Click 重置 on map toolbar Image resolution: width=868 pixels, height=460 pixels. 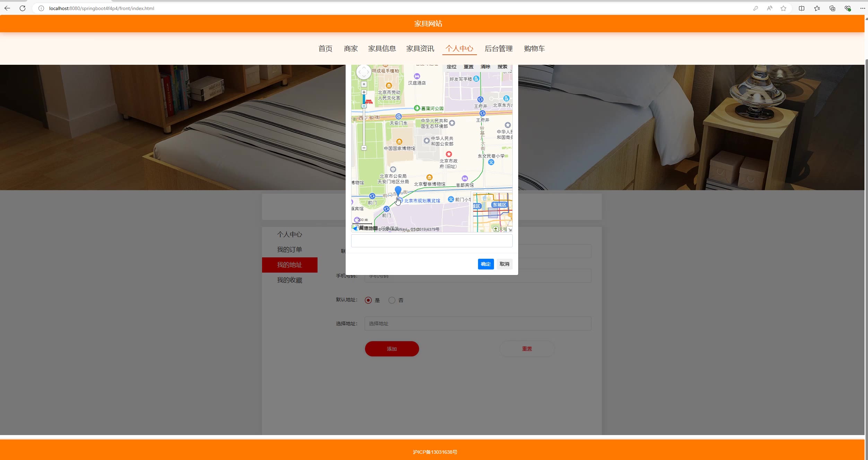pyautogui.click(x=469, y=67)
